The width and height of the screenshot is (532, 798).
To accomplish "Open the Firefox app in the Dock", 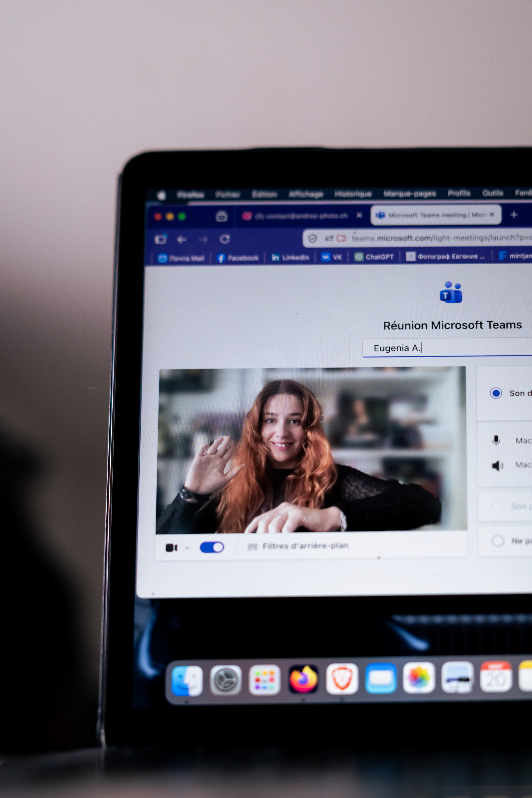I will pos(303,679).
